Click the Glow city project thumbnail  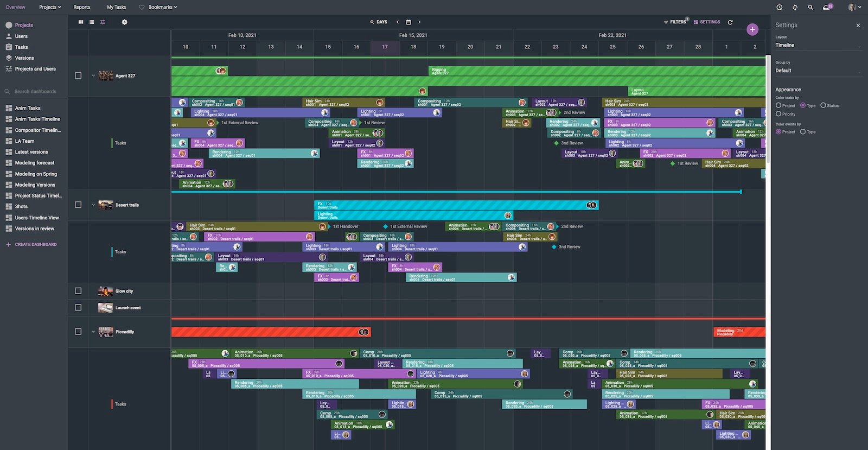click(105, 291)
